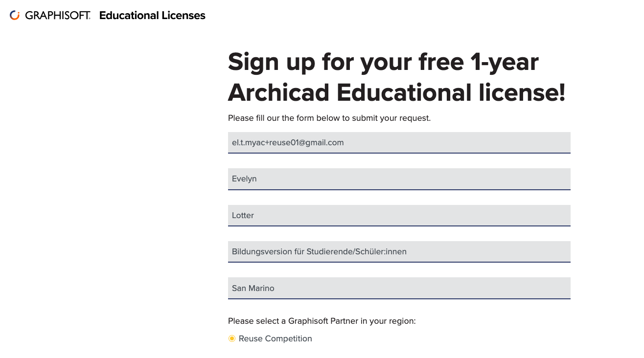The height and width of the screenshot is (358, 644).
Task: Open the Educational Licenses header title
Action: click(152, 16)
